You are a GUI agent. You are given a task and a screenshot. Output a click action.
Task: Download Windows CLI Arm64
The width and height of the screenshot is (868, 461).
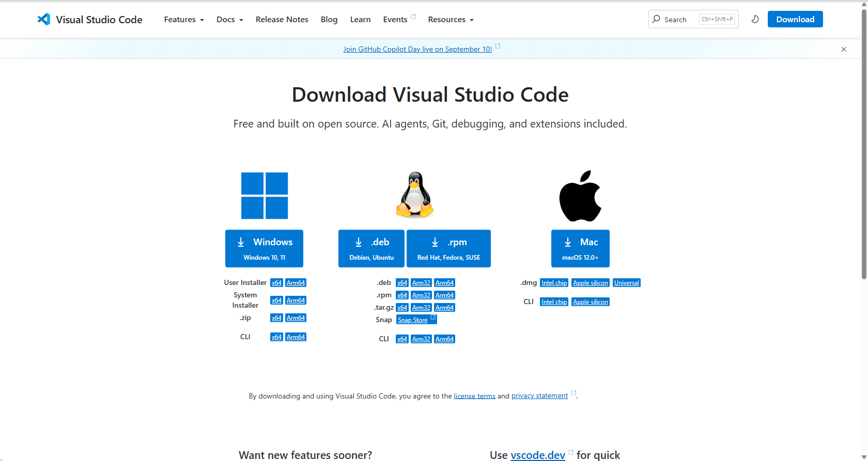point(296,337)
